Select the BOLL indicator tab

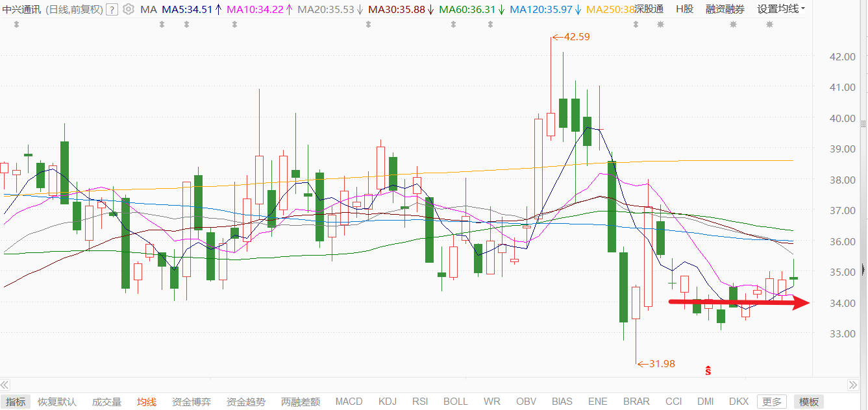456,402
